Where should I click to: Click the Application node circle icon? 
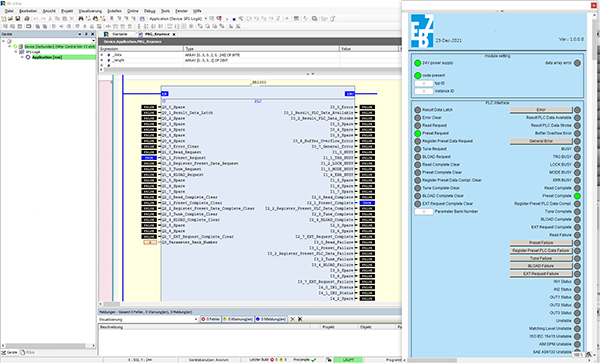28,57
